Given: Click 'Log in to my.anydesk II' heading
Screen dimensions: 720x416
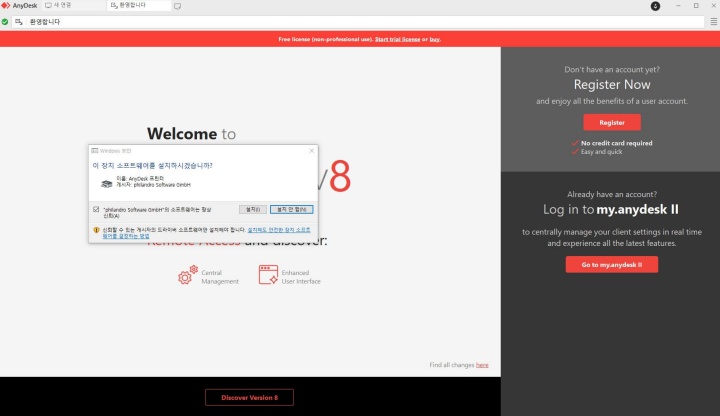Looking at the screenshot, I should [x=611, y=209].
